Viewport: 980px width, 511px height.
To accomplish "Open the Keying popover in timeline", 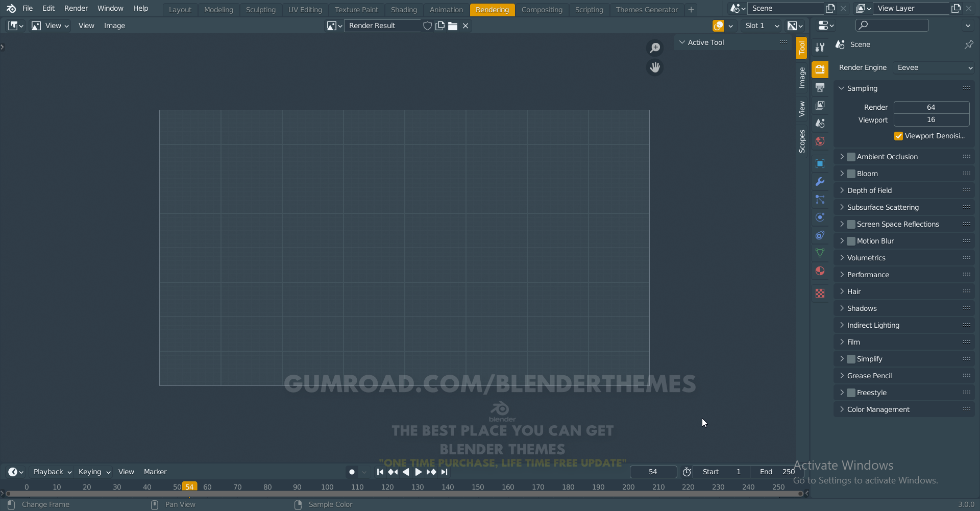I will click(x=94, y=472).
